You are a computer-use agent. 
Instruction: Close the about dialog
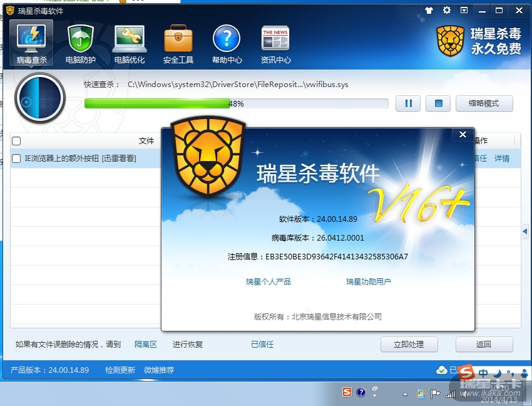[463, 135]
